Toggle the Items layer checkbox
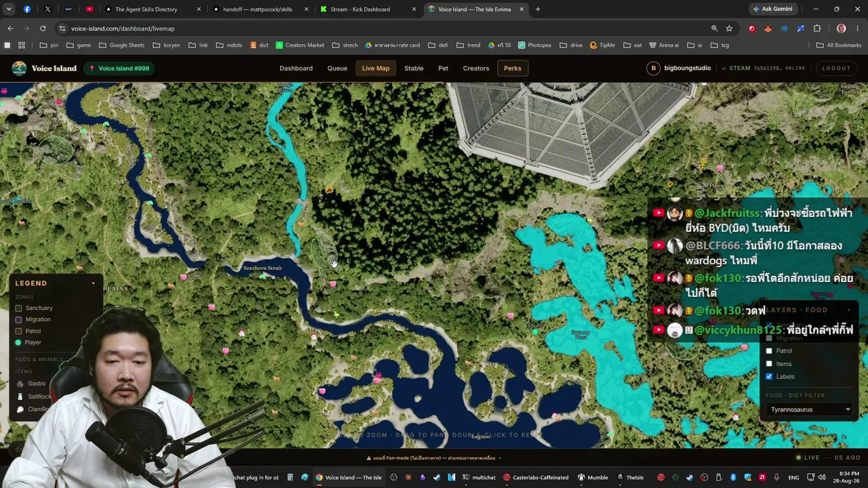The height and width of the screenshot is (488, 868). [x=769, y=364]
